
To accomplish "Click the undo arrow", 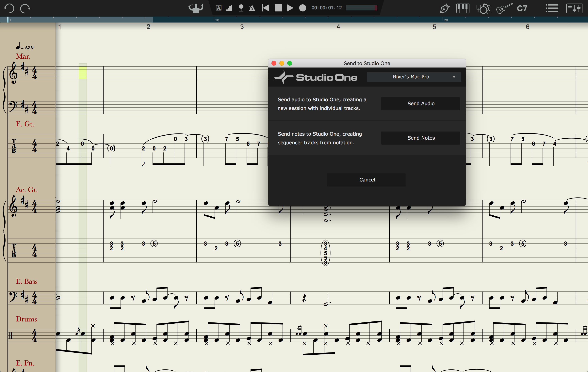I will point(9,8).
